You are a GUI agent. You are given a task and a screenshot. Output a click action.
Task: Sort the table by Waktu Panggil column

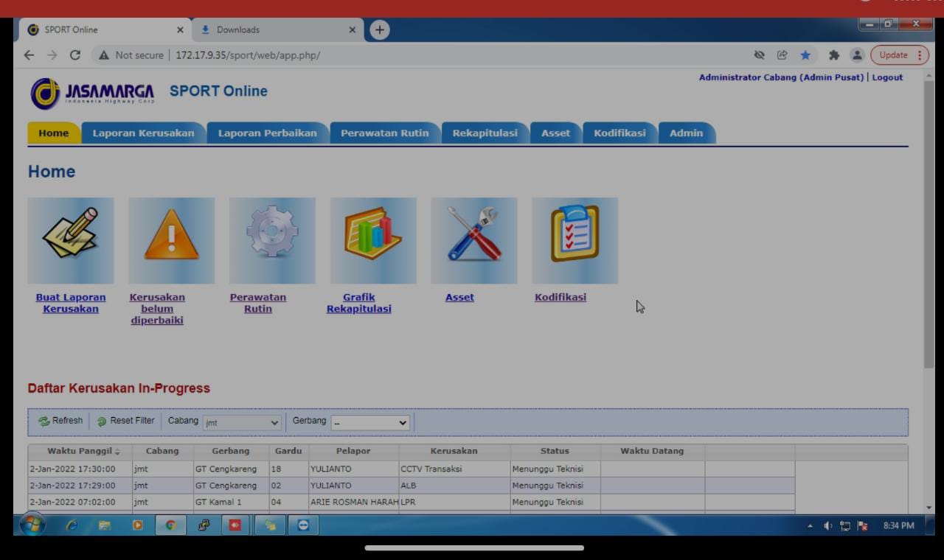tap(80, 451)
